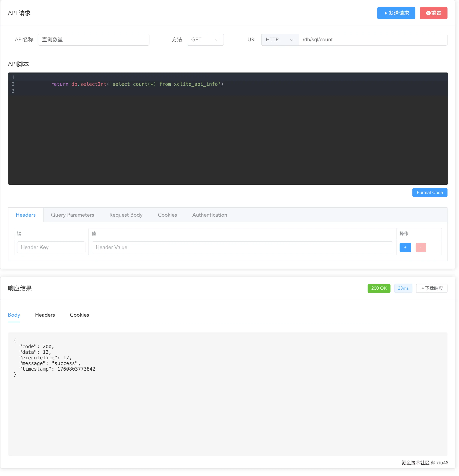
Task: Open the Authentication tab
Action: pos(209,215)
